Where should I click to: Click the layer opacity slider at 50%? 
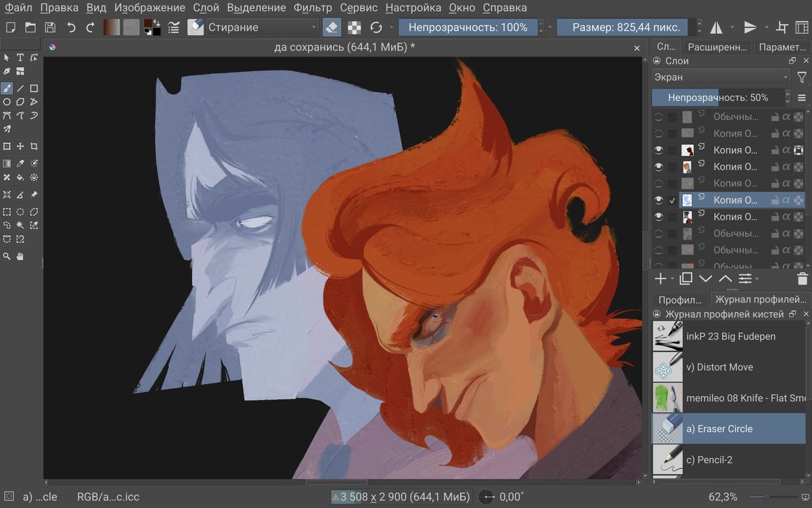[x=717, y=98]
